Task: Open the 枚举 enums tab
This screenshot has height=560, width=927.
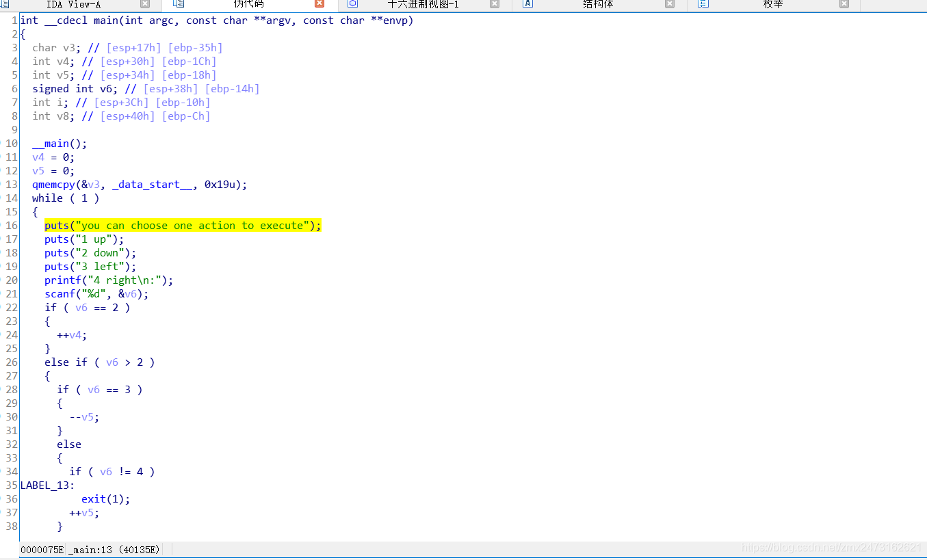Action: point(773,4)
